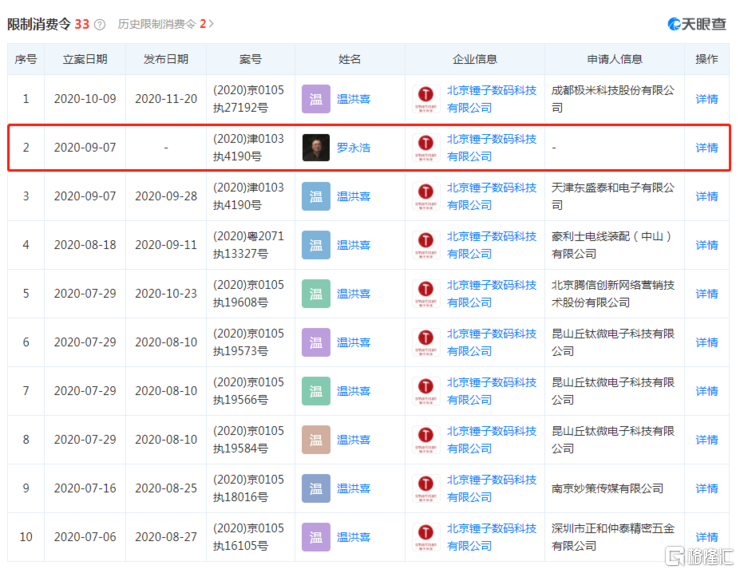Image resolution: width=740 pixels, height=573 pixels.
Task: Open 详情 for case 执19608号
Action: click(706, 294)
